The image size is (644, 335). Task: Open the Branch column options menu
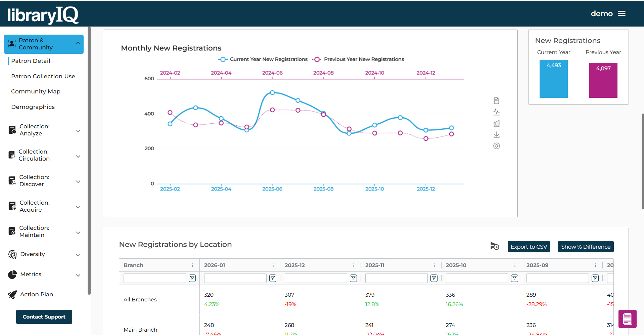pyautogui.click(x=192, y=265)
